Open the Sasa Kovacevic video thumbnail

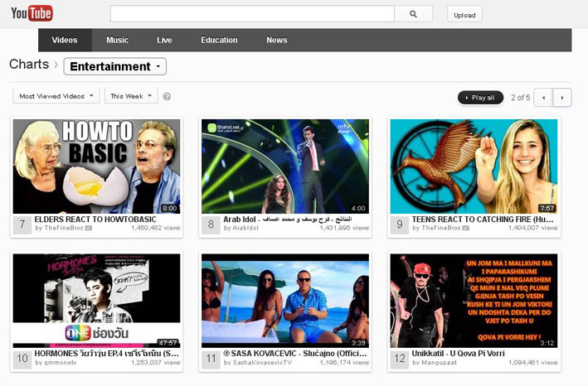click(285, 301)
